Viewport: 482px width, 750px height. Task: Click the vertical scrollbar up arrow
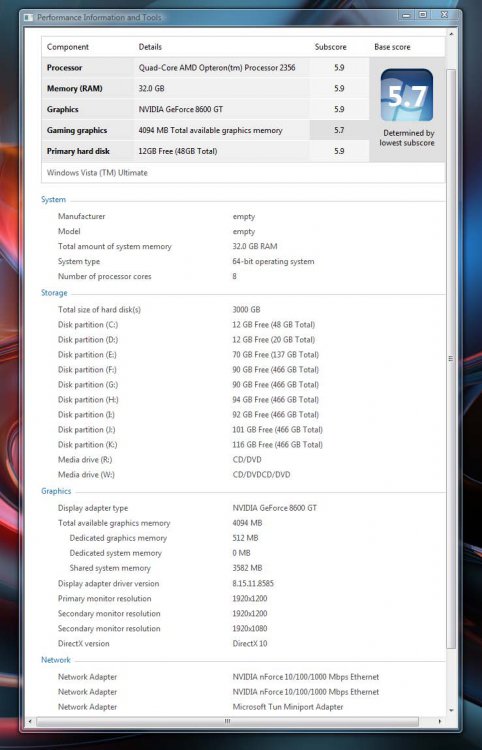point(450,34)
